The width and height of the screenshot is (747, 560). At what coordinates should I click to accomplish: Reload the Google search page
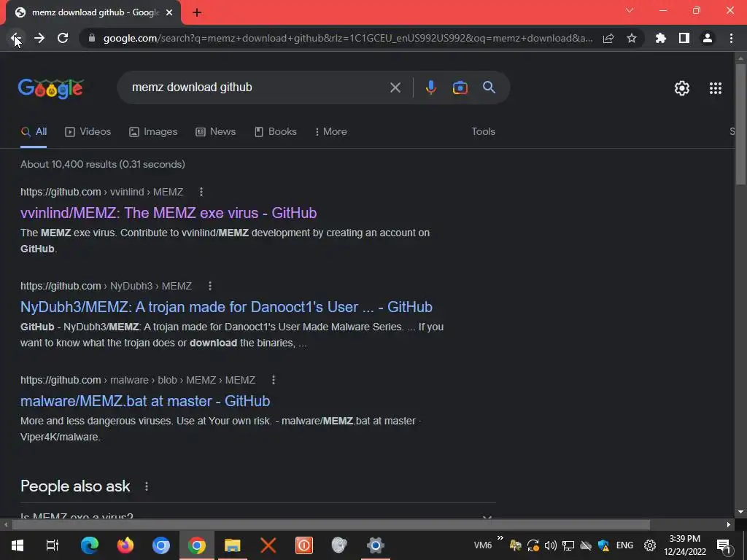tap(63, 38)
